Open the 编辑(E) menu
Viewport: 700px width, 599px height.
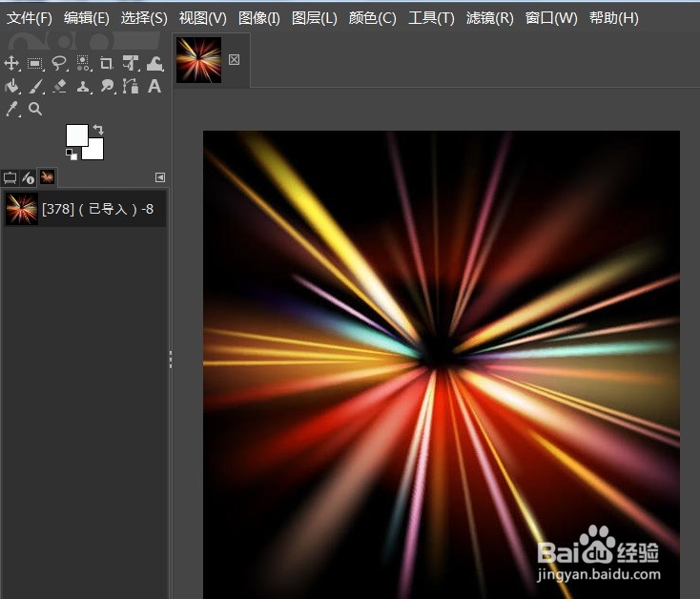(x=86, y=18)
